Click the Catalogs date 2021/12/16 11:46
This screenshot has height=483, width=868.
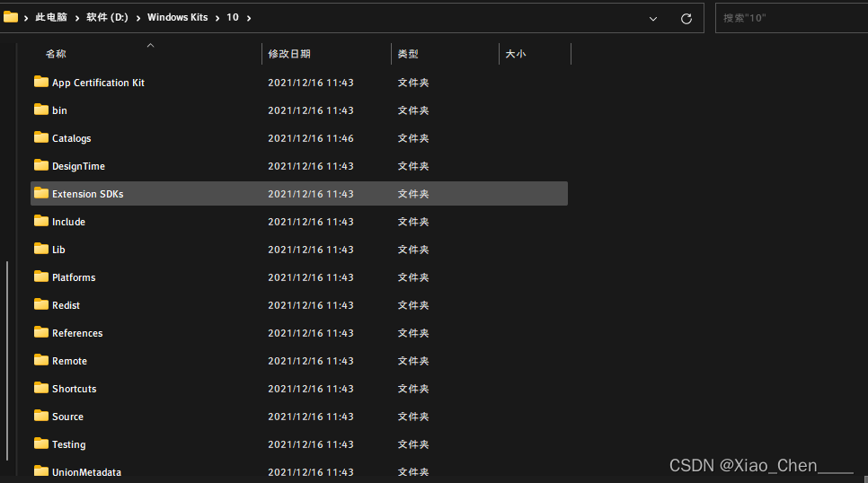click(x=311, y=138)
